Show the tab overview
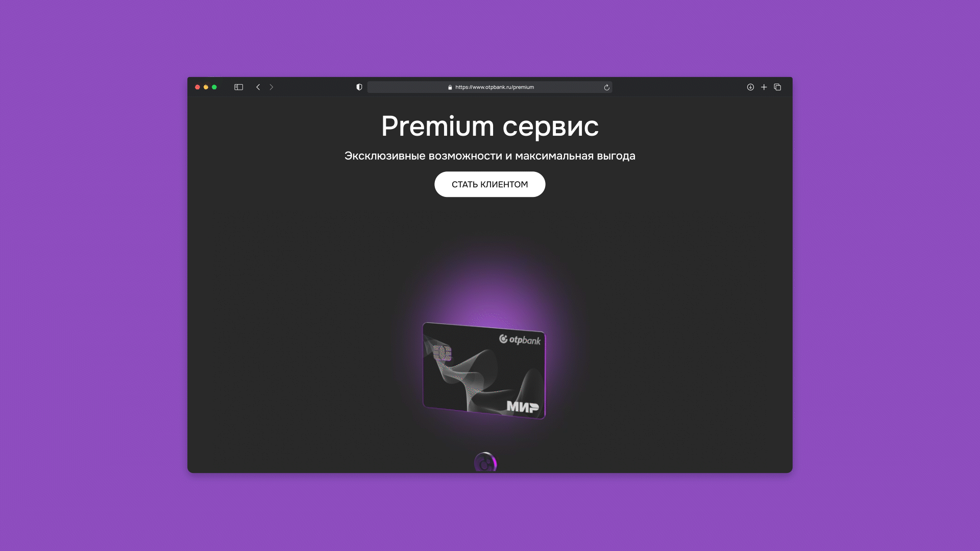Screen dimensions: 980x551 point(777,87)
